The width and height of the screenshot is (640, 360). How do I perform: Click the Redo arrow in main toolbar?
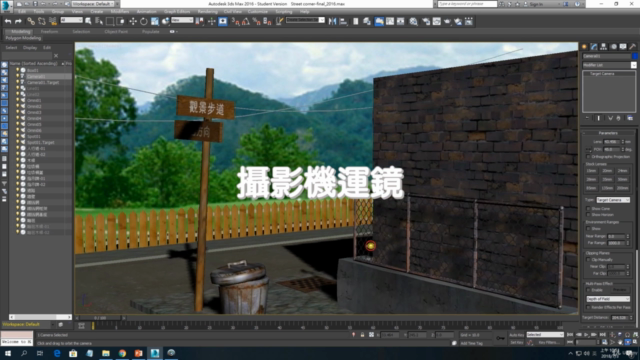[x=18, y=21]
